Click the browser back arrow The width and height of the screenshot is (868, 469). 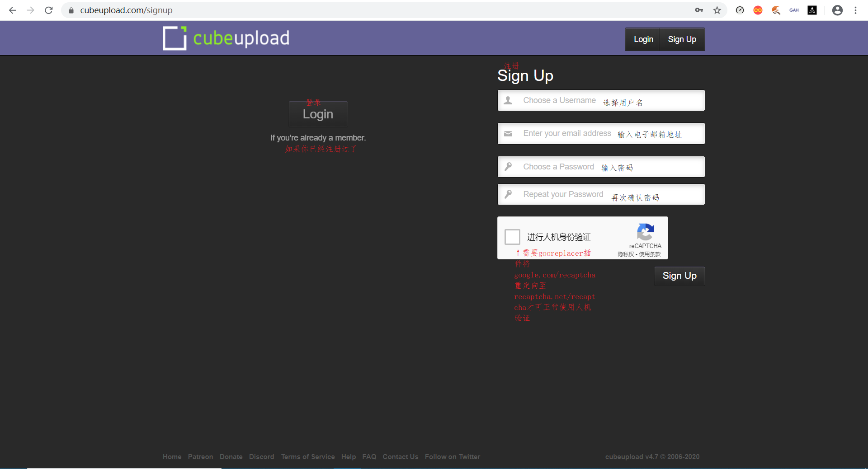click(x=13, y=10)
